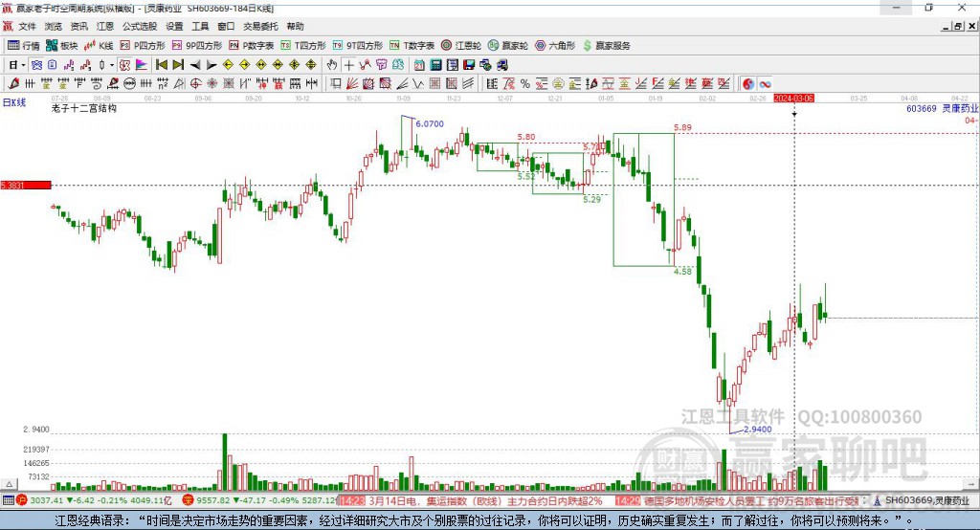The width and height of the screenshot is (980, 530).
Task: Open the 公式选股 menu
Action: (x=140, y=26)
